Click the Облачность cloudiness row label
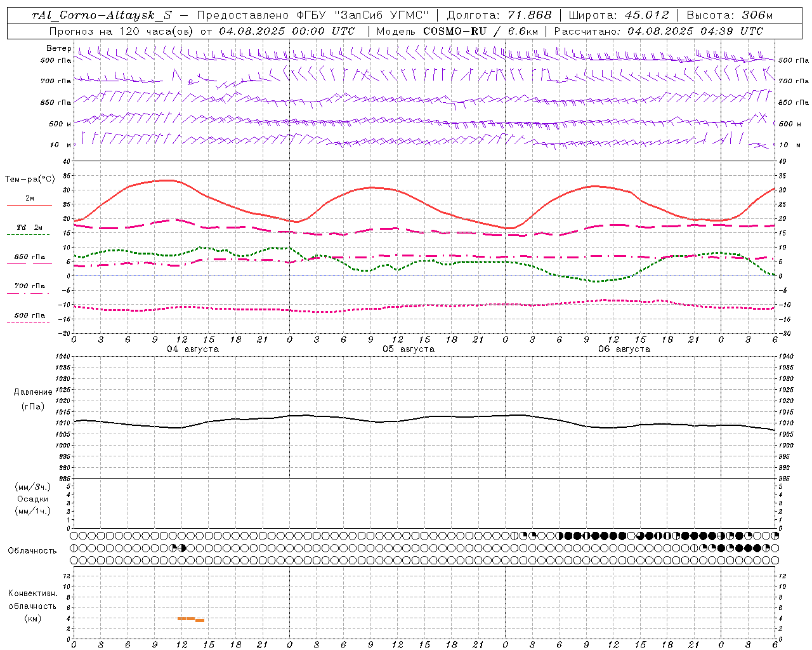812x650 pixels. pyautogui.click(x=32, y=550)
